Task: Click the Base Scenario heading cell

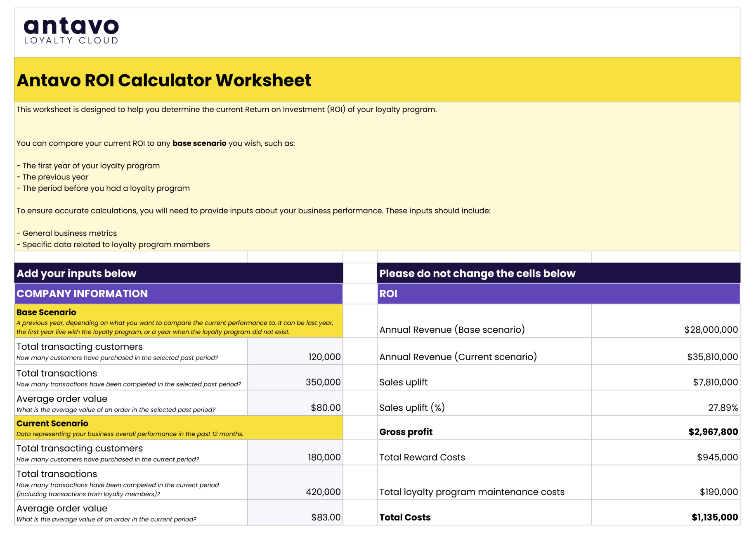Action: [179, 321]
